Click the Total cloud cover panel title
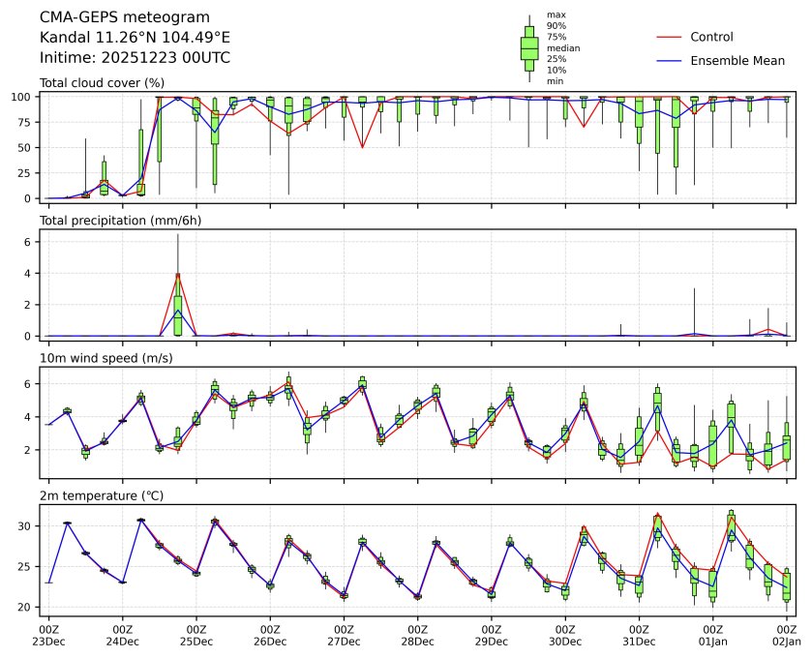This screenshot has height=658, width=812. tap(102, 83)
